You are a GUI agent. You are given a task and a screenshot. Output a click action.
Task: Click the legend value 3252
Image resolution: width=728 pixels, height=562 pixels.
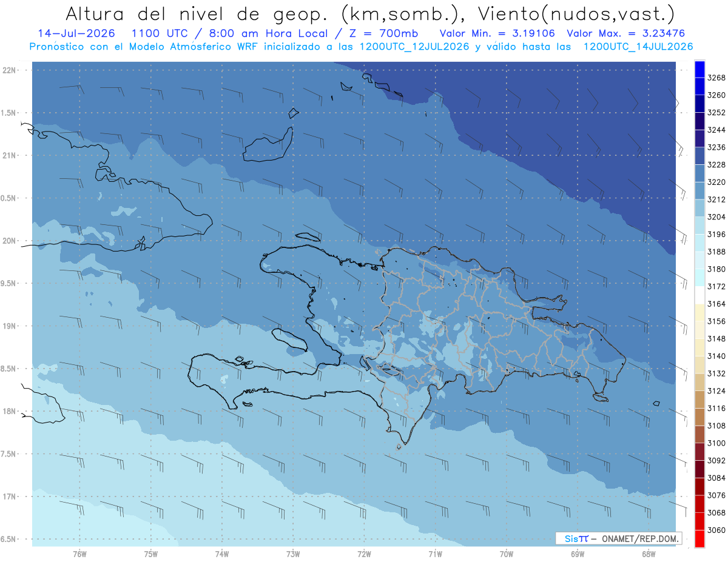716,113
